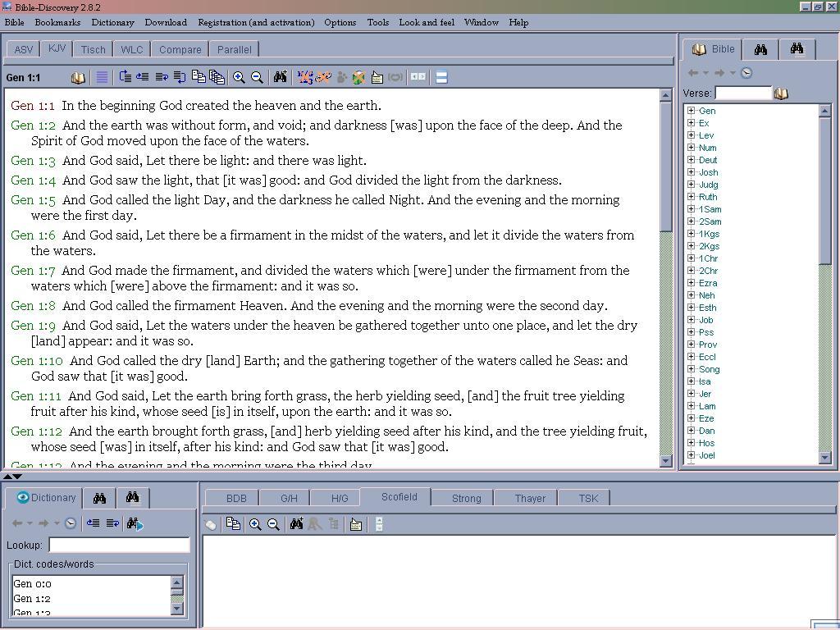Open notes icon in commentary toolbar
The image size is (840, 630).
click(x=356, y=524)
